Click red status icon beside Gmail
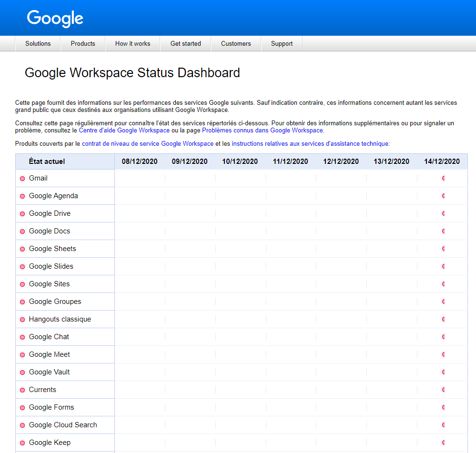The height and width of the screenshot is (453, 476). click(x=22, y=179)
